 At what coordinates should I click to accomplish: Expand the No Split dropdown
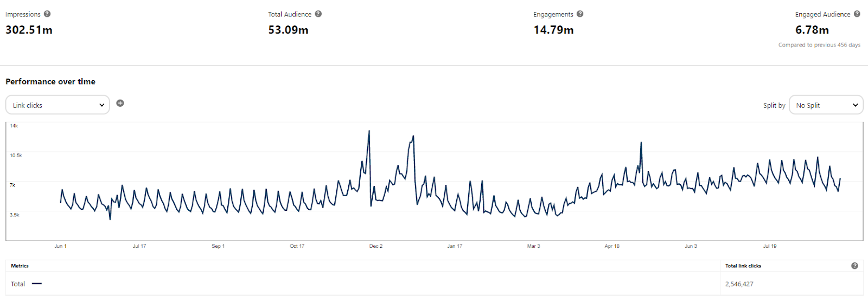tap(826, 105)
